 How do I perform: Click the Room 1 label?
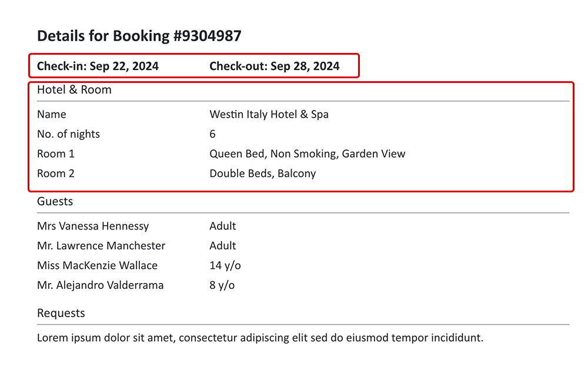click(x=55, y=154)
